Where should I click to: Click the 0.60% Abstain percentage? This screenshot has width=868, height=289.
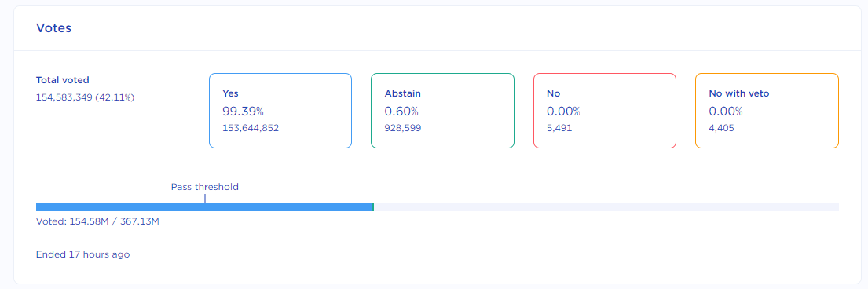point(401,112)
